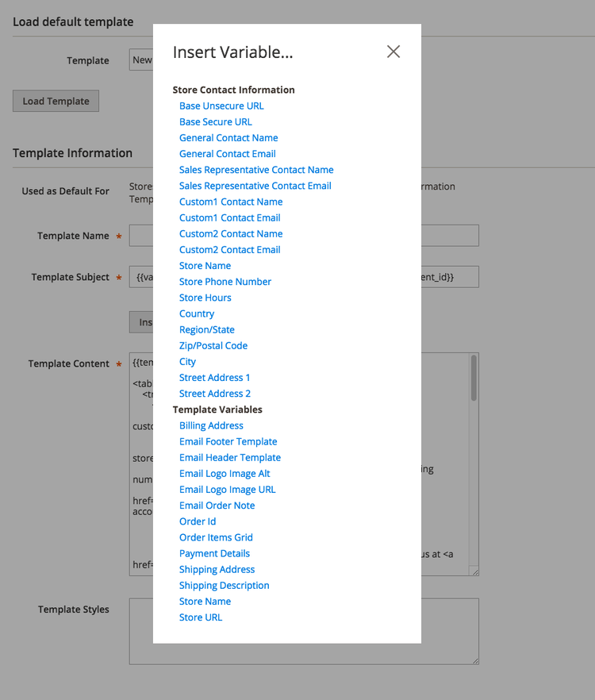Choose the Store Phone Number variable
The height and width of the screenshot is (700, 595).
coord(225,281)
